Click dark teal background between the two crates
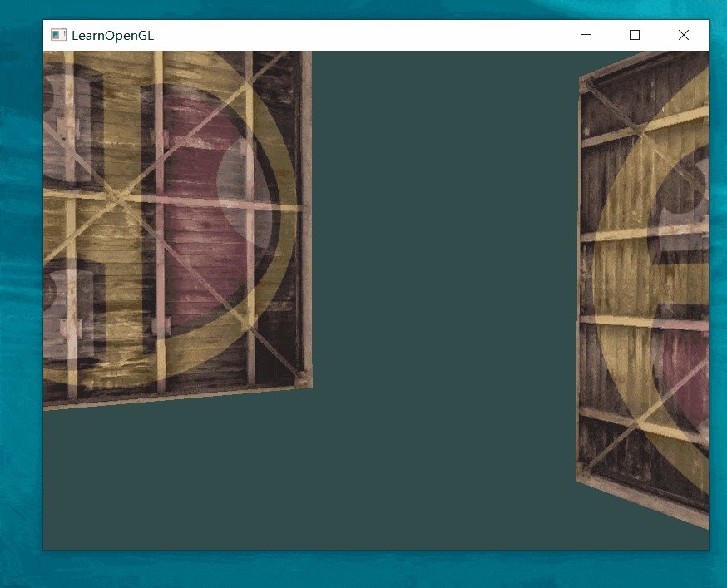The image size is (727, 588). click(x=441, y=250)
